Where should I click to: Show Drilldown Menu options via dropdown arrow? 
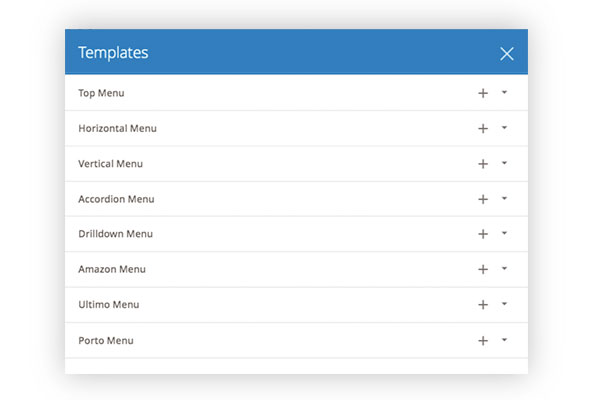[x=505, y=233]
